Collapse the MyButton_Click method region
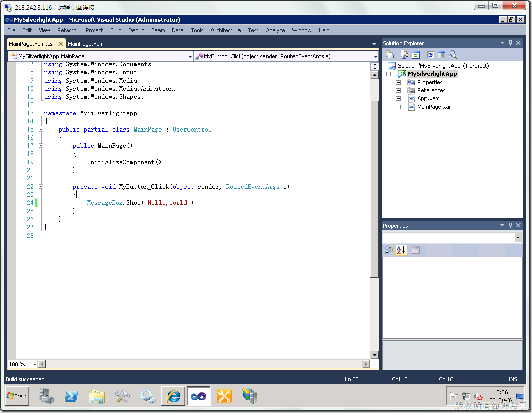Screen dimensions: 532x413 pos(41,186)
